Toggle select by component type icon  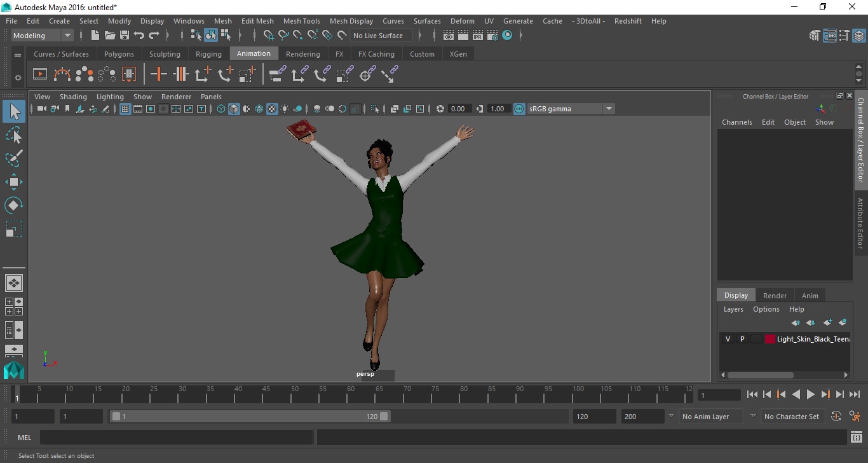pos(226,36)
